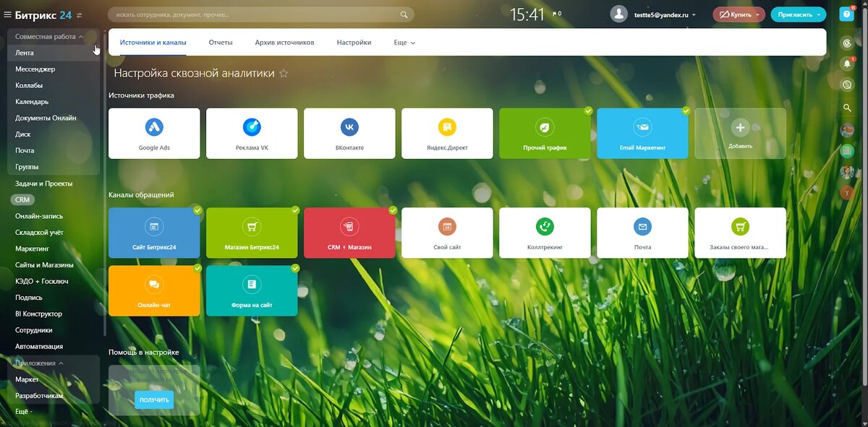This screenshot has width=868, height=427.
Task: Expand the Ещё item in left sidebar
Action: coord(24,411)
